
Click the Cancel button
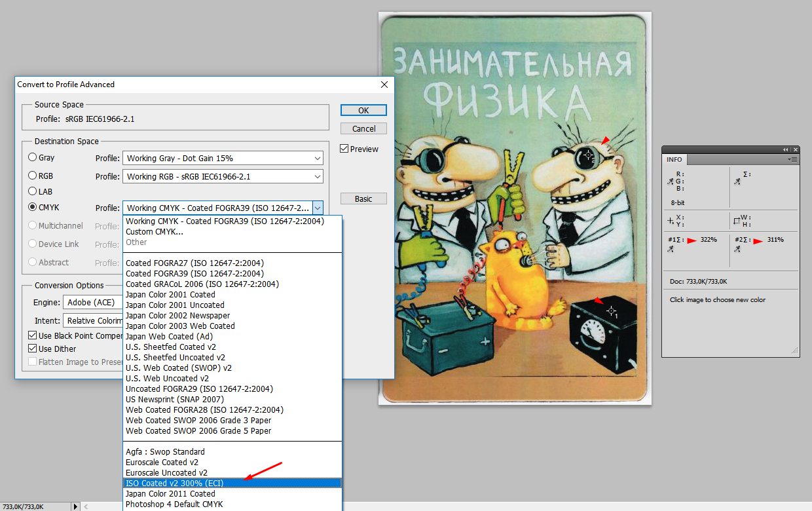coord(363,128)
